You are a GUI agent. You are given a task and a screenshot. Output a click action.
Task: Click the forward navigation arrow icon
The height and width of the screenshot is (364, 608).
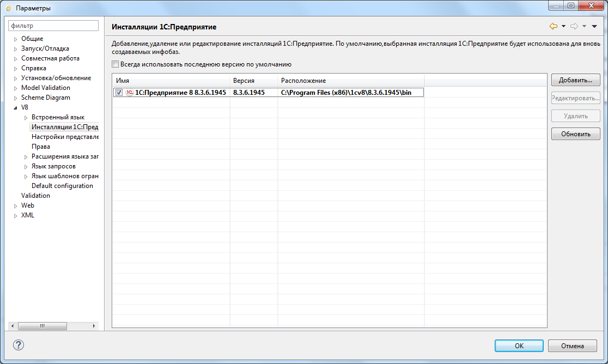click(574, 26)
